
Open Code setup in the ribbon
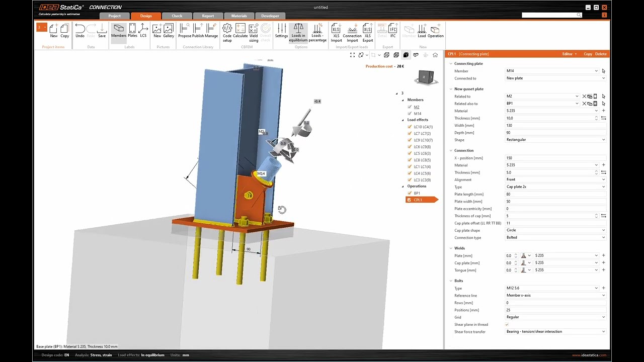pos(227,33)
